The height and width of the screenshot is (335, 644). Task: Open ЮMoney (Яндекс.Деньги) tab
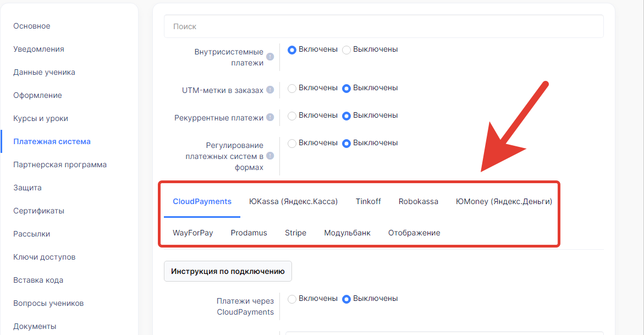[x=504, y=201]
